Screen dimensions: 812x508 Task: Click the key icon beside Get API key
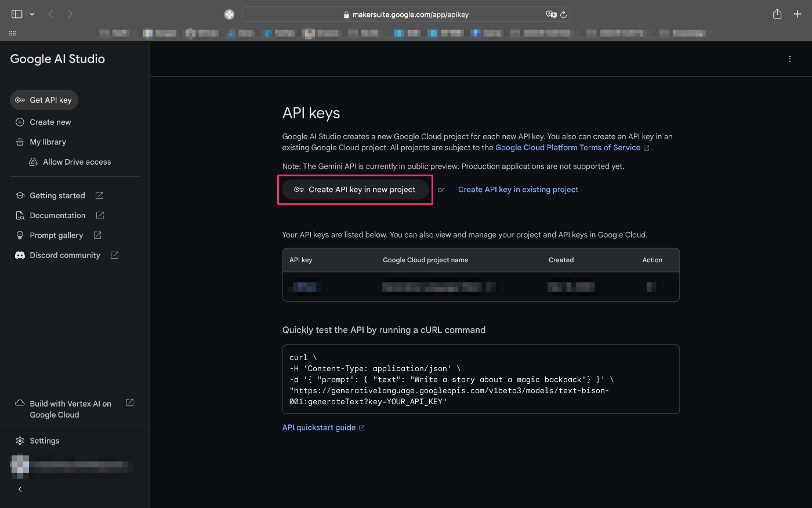coord(20,100)
